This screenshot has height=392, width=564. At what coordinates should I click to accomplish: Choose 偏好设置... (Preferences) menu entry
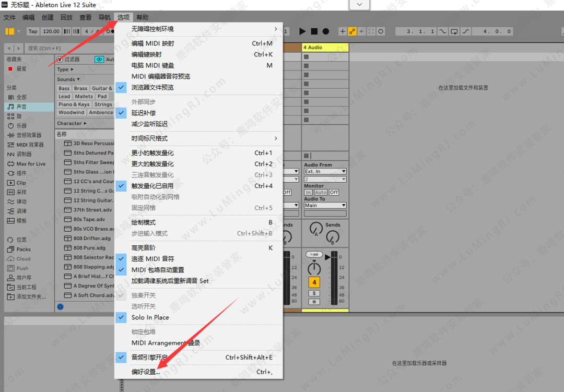[198, 372]
